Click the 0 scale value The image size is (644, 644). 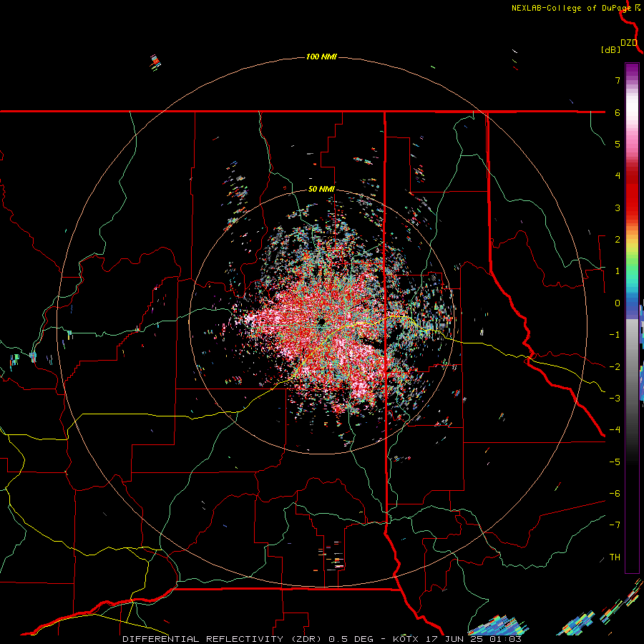[x=618, y=303]
